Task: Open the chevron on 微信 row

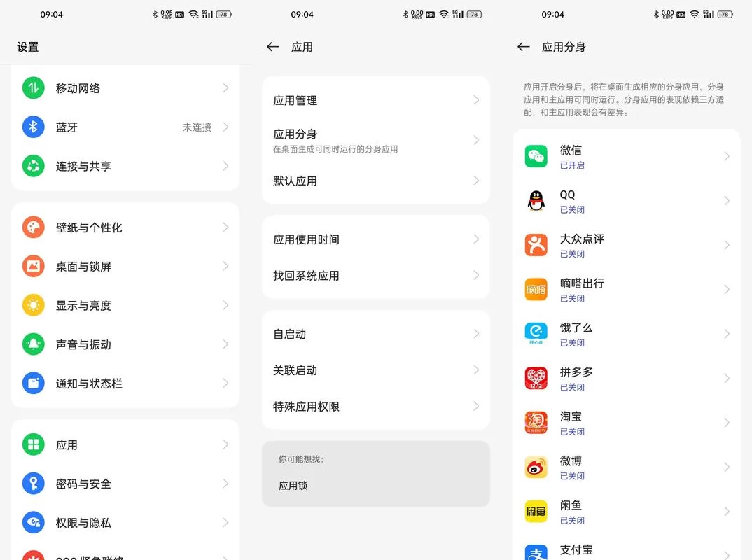Action: point(727,156)
